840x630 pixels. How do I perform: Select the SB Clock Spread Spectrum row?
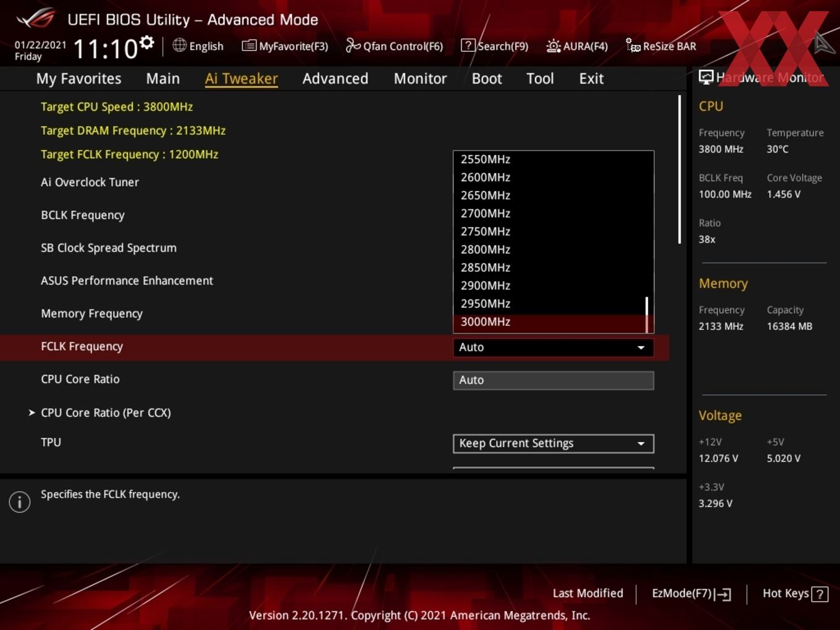click(109, 248)
